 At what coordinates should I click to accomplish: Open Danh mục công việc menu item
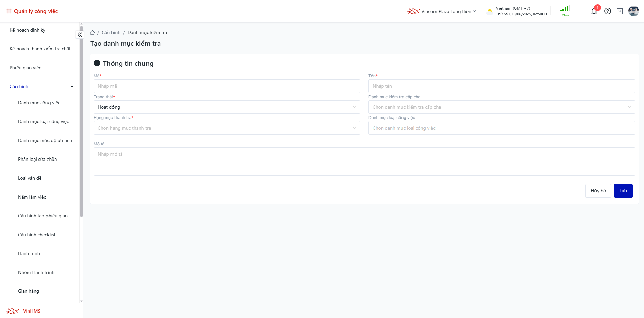(39, 103)
